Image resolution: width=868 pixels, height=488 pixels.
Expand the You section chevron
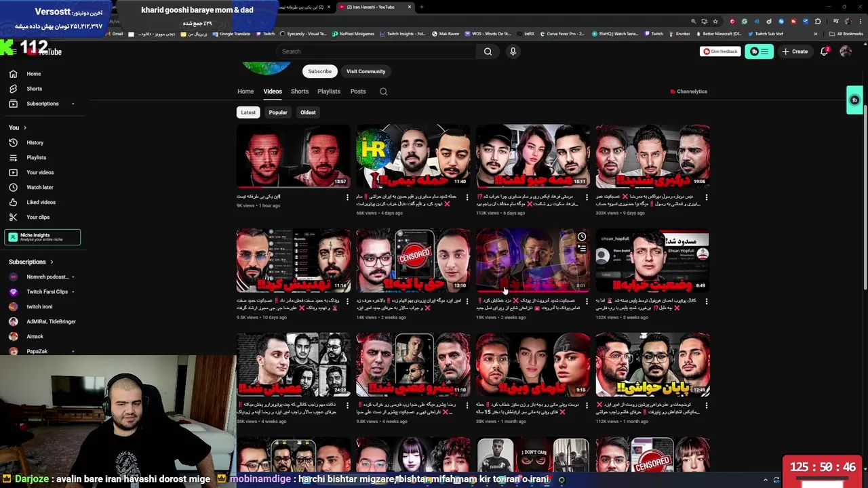25,127
